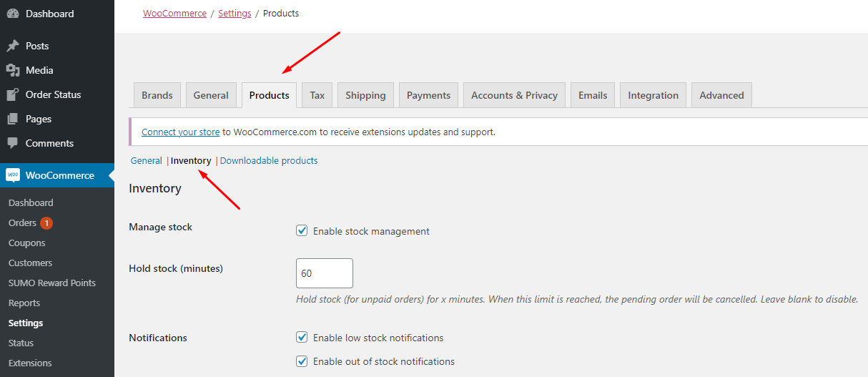868x377 pixels.
Task: Click the Hold stock (minutes) label
Action: pos(176,268)
